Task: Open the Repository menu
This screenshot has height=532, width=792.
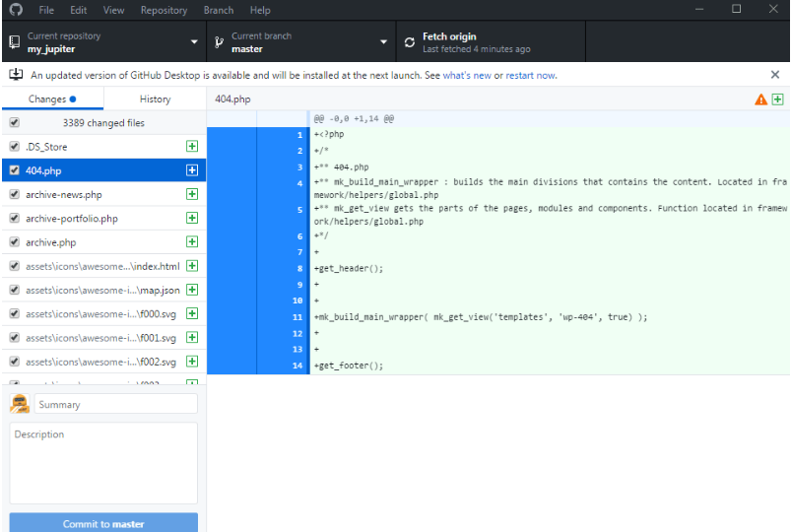Action: [x=164, y=10]
